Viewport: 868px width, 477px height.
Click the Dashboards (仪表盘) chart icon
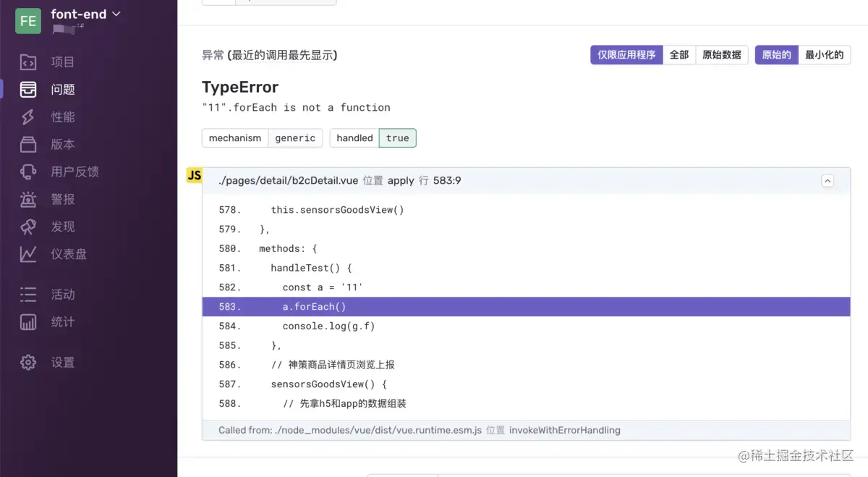28,255
